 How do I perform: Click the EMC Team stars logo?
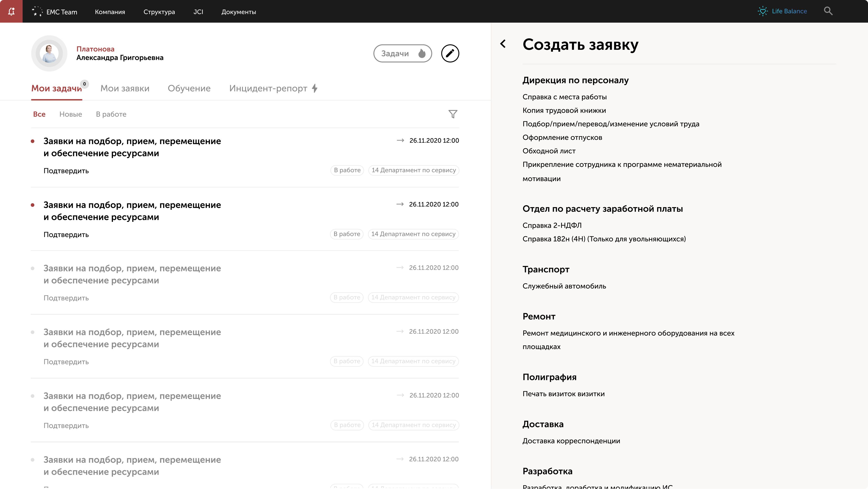[x=37, y=12]
